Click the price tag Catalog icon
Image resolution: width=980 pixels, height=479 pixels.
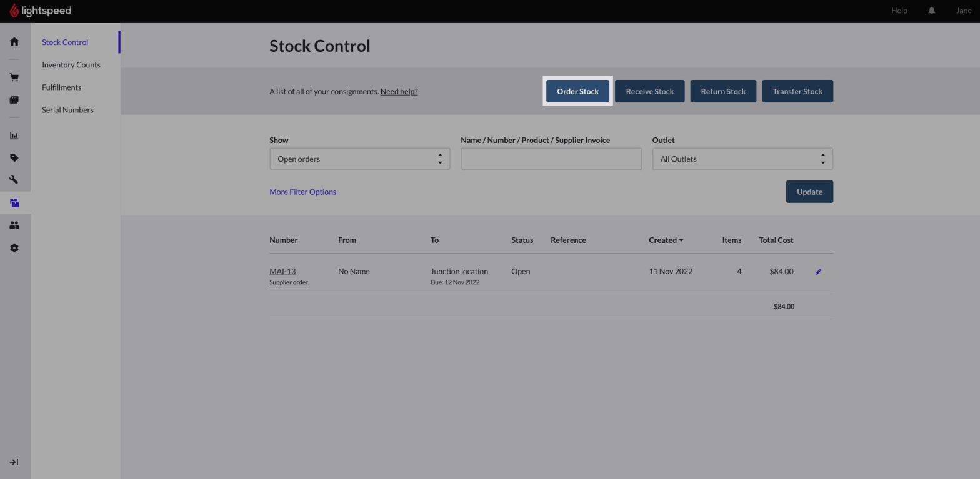[14, 158]
